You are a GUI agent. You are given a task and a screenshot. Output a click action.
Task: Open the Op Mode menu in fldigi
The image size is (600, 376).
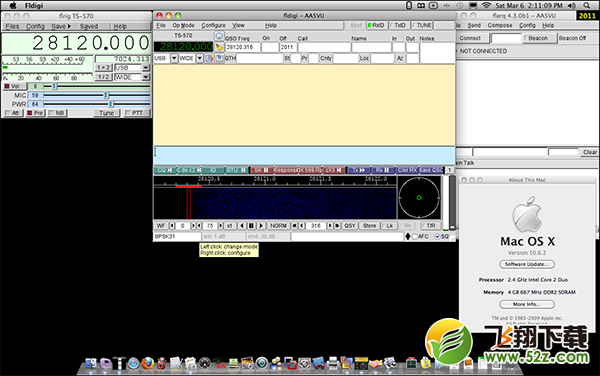pos(183,25)
